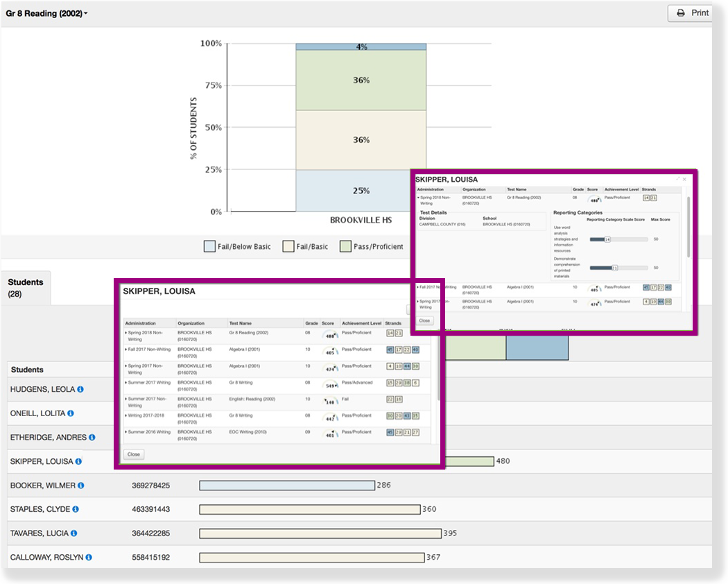
Task: Open info icon beside TAVARES, LUCIA
Action: point(73,533)
